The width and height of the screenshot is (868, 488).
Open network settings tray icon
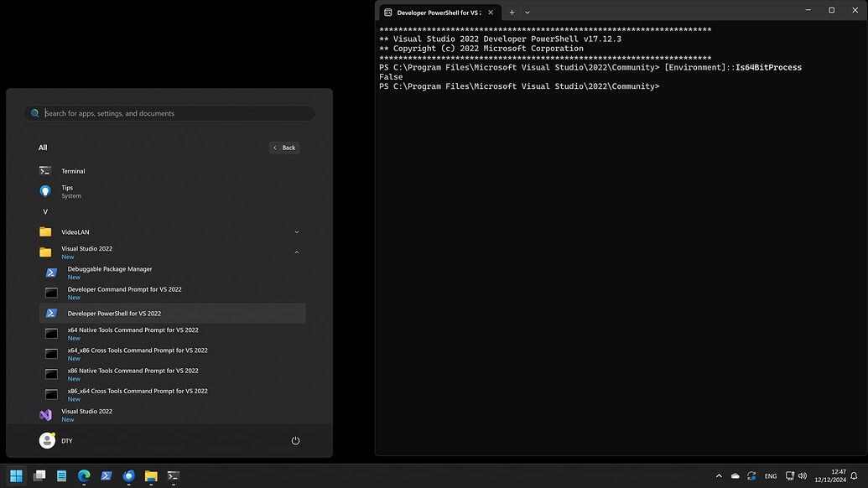click(790, 475)
